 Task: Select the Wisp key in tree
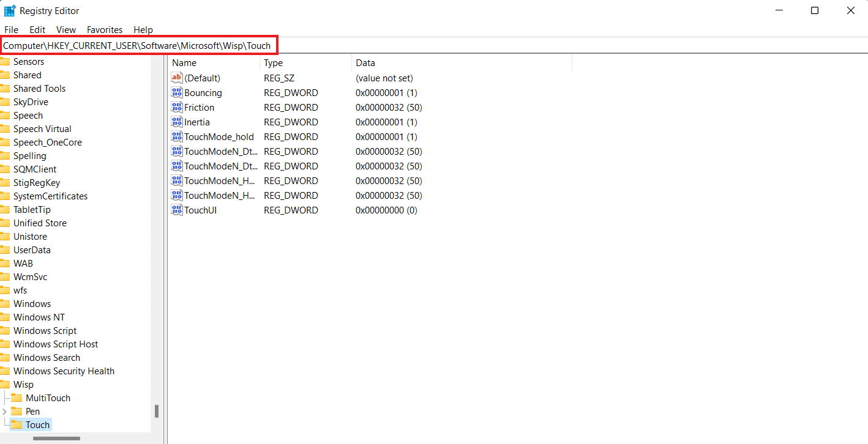click(23, 385)
